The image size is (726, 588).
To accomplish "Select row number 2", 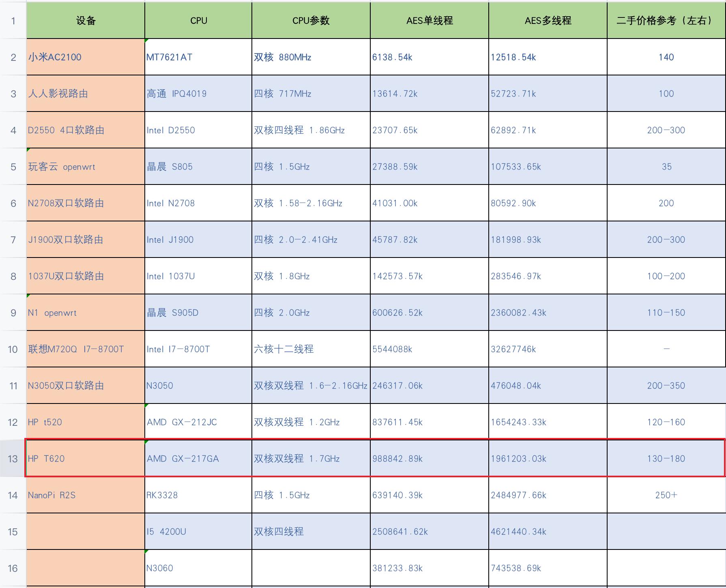I will [x=13, y=57].
